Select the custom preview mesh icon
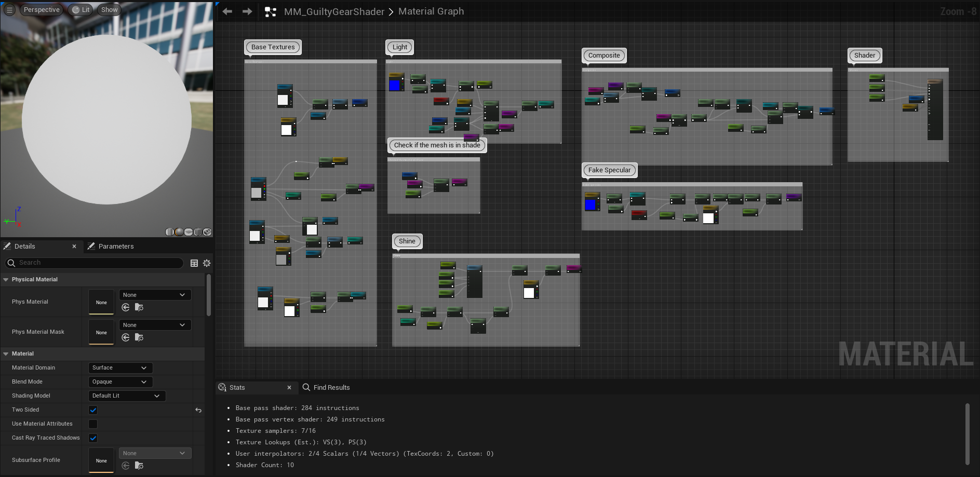 pyautogui.click(x=207, y=232)
